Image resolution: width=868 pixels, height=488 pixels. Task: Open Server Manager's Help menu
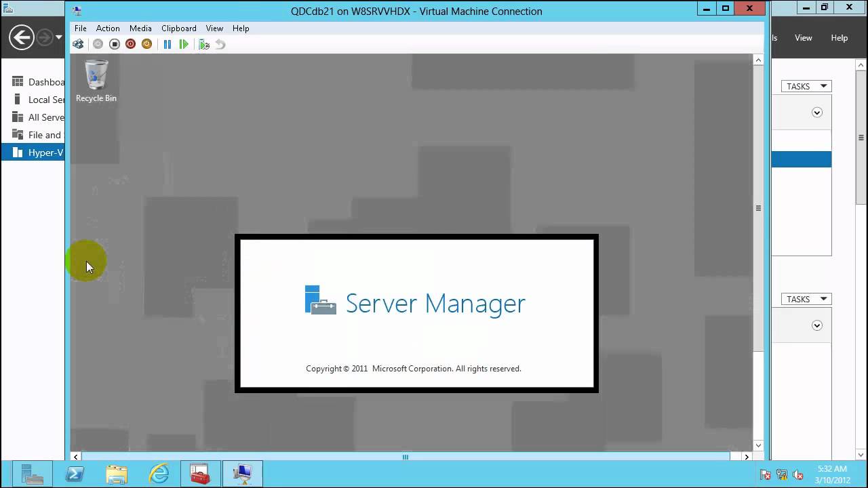pyautogui.click(x=840, y=38)
